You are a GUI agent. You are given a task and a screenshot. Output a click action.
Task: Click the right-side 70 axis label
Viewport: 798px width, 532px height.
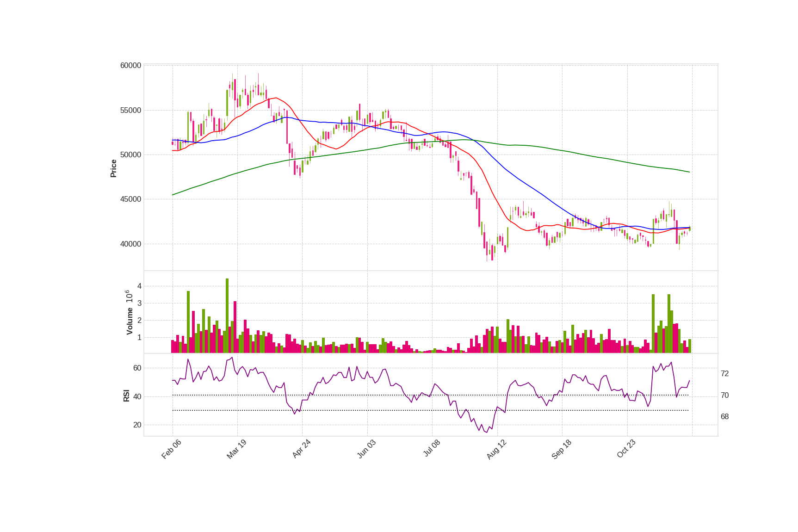click(x=724, y=396)
